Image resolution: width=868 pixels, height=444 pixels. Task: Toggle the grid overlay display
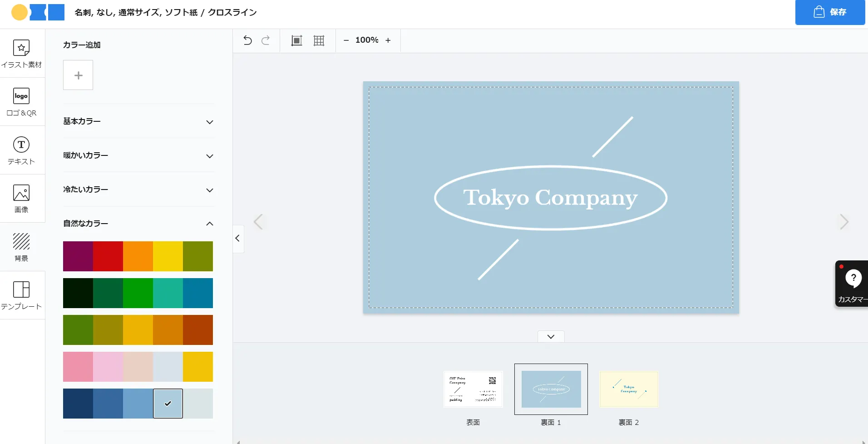319,40
